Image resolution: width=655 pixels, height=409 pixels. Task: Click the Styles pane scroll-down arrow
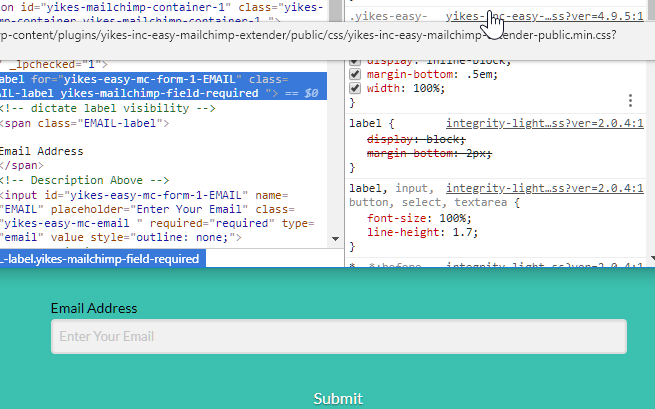[x=652, y=259]
